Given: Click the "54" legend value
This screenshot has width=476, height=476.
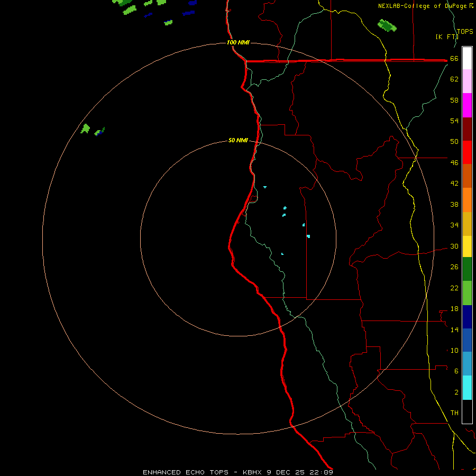Looking at the screenshot, I should [x=454, y=121].
